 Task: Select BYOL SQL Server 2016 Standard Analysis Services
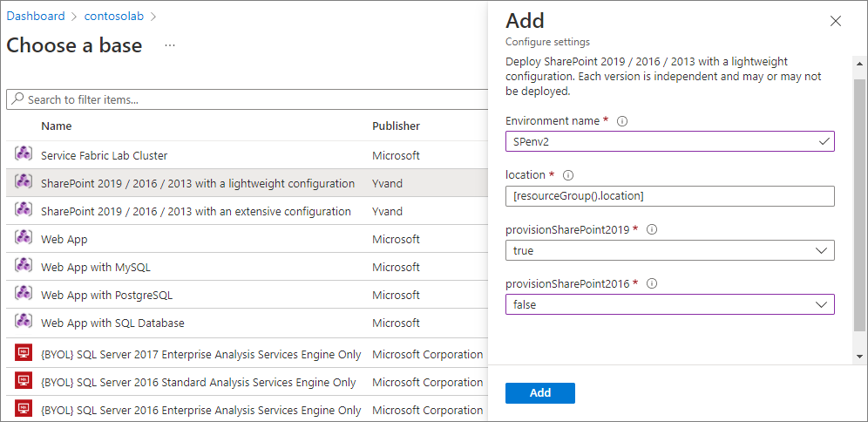pos(198,382)
